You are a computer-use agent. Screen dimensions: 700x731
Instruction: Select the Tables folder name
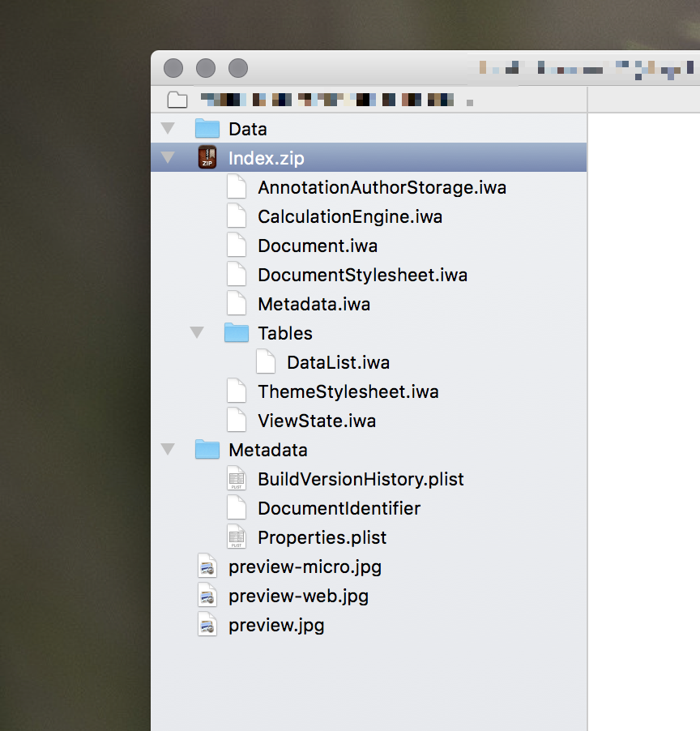tap(285, 333)
